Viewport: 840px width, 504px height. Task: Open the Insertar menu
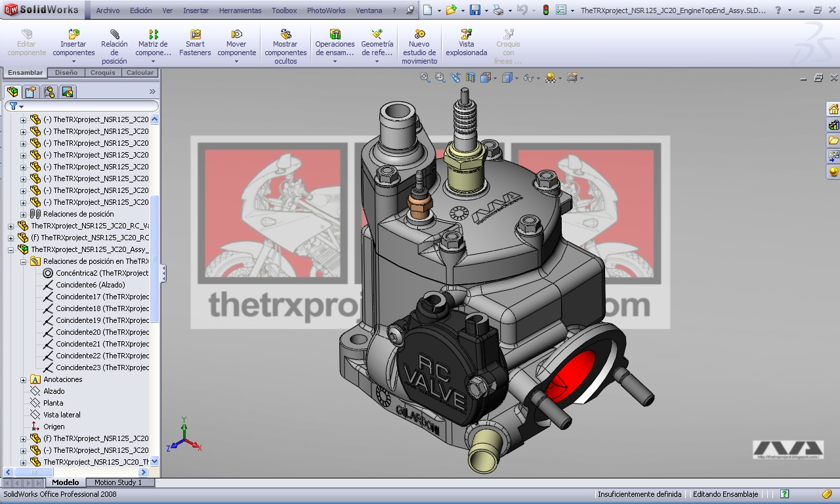[x=196, y=10]
